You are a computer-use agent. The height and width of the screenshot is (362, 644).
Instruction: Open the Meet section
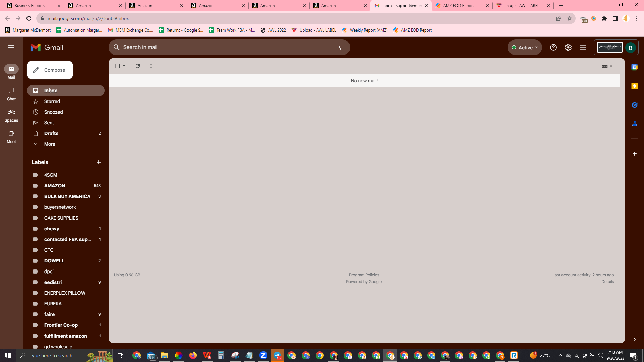(x=11, y=137)
